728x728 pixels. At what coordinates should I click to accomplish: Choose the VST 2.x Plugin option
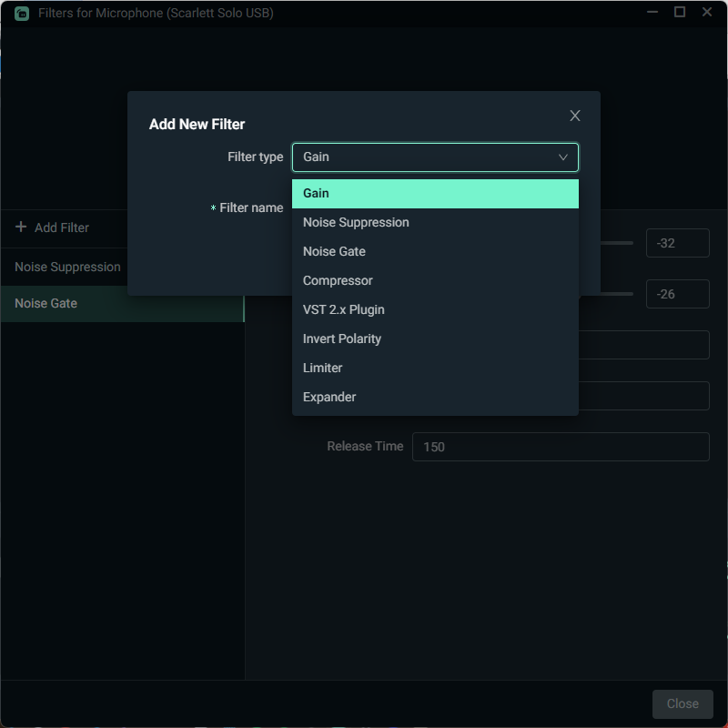click(435, 310)
